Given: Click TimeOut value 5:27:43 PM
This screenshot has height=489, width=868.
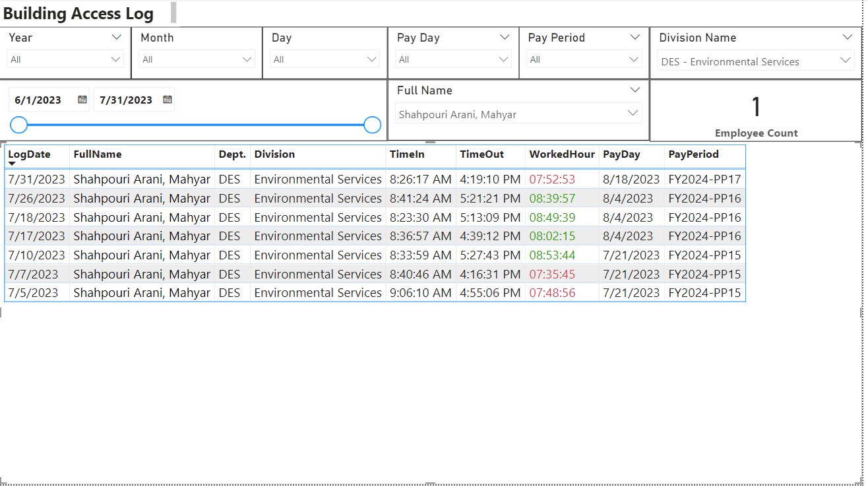Looking at the screenshot, I should (x=490, y=255).
